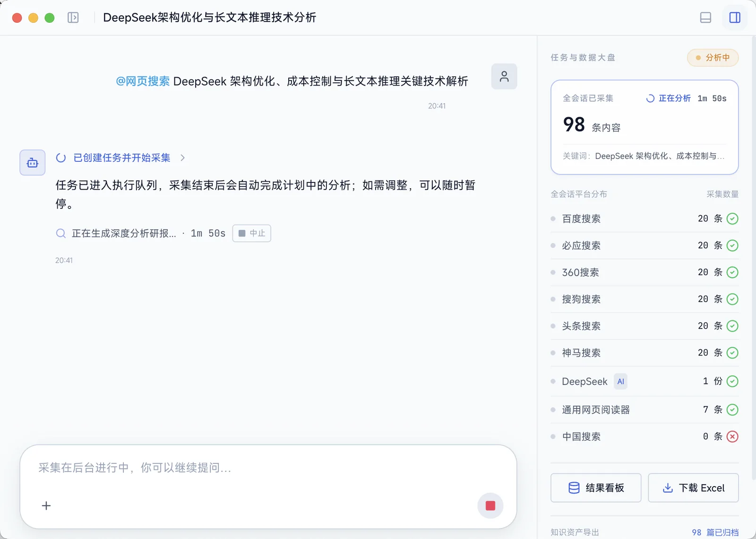
Task: Expand the 已创建任务并开始采集 step chevron
Action: pyautogui.click(x=183, y=158)
